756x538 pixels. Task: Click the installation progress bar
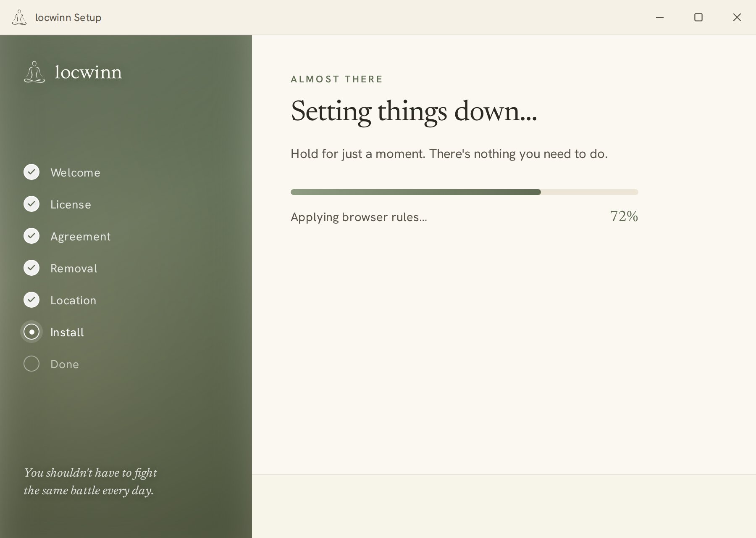coord(465,192)
